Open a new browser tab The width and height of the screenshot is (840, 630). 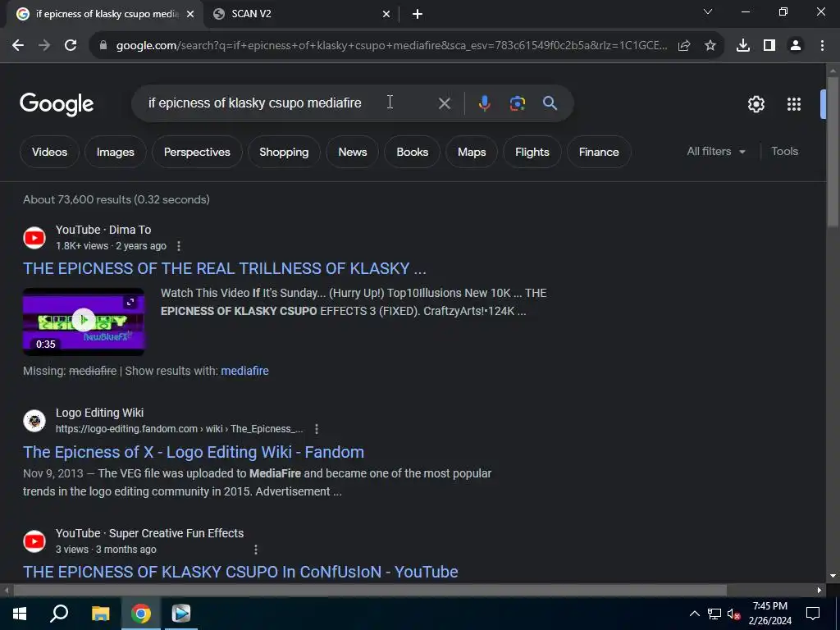point(418,14)
